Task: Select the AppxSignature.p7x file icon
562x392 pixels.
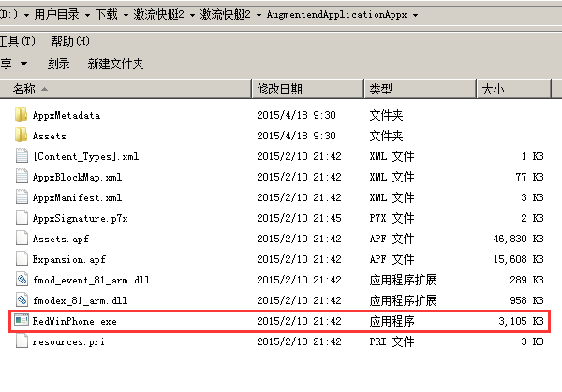Action: click(22, 218)
